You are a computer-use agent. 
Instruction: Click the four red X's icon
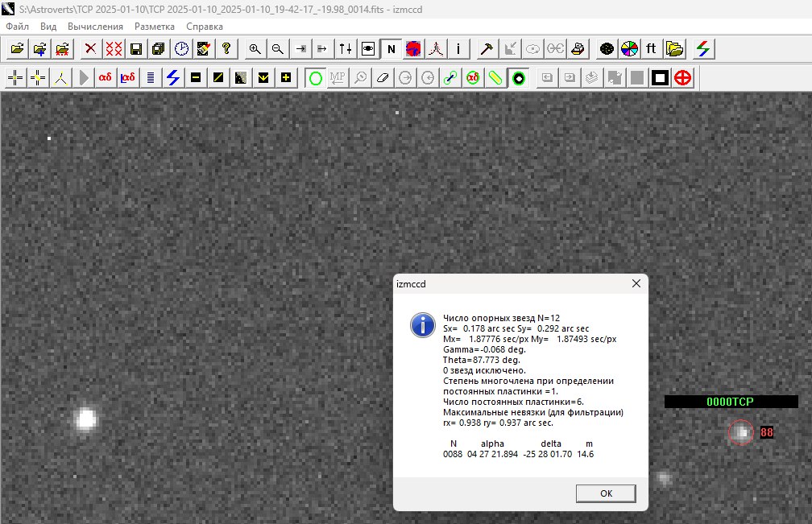coord(114,49)
